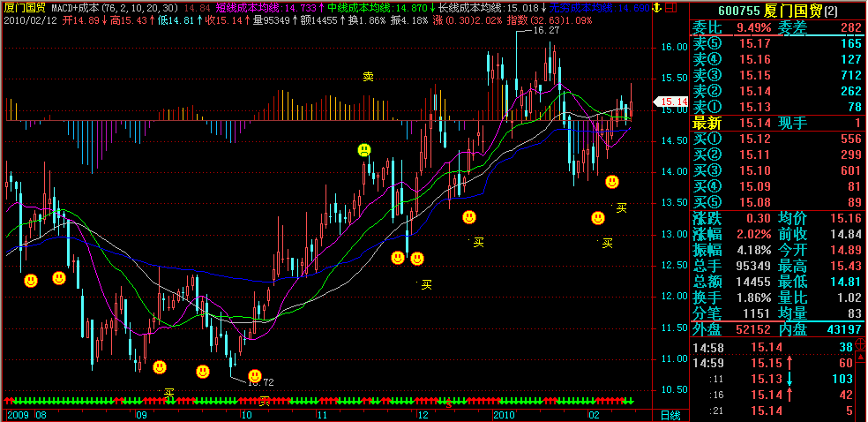This screenshot has width=868, height=422.
Task: Click the 卖⑤ row price 15.17
Action: (753, 43)
